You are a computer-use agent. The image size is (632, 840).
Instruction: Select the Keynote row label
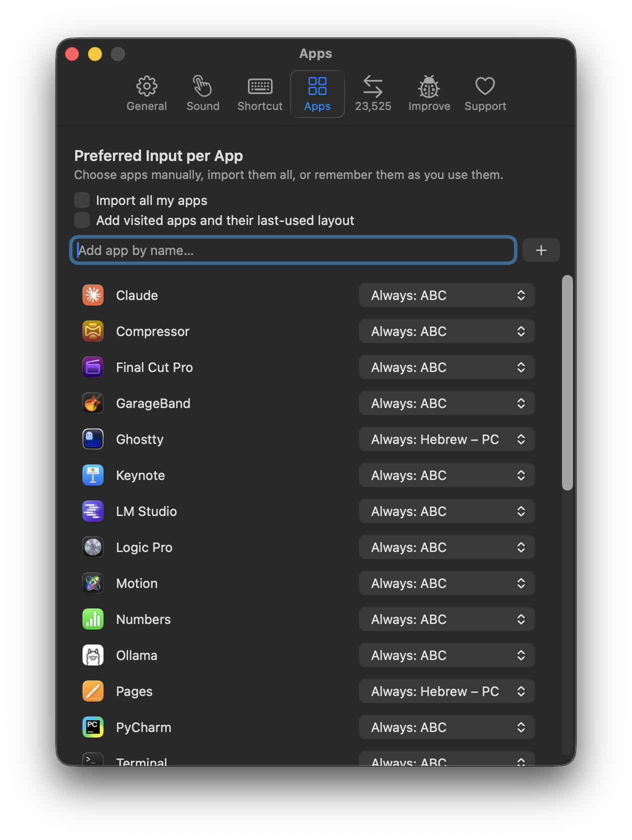tap(140, 475)
